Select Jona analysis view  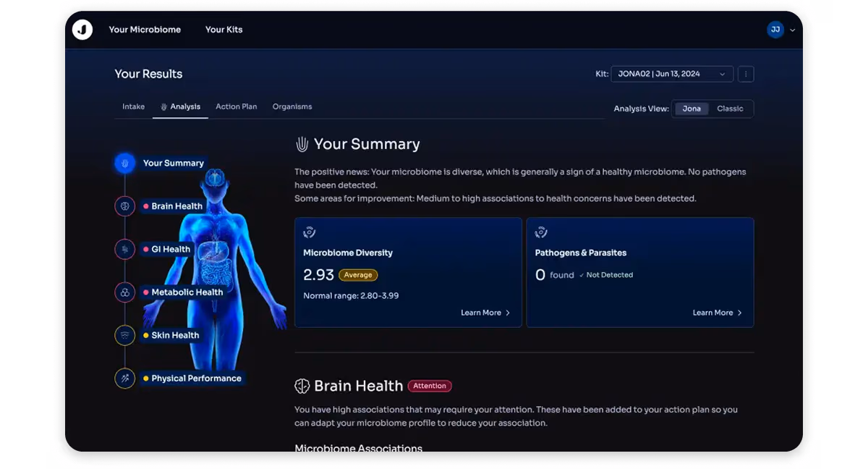tap(692, 109)
